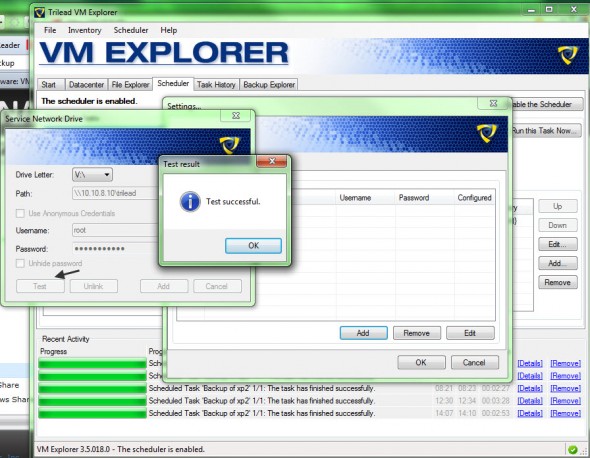590x458 pixels.
Task: Select the Scheduler tab
Action: pos(173,84)
